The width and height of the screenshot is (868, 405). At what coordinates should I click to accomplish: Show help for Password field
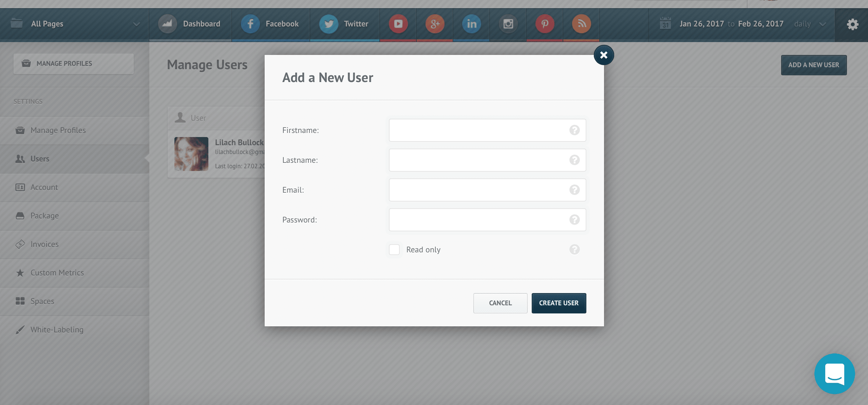[x=574, y=220]
